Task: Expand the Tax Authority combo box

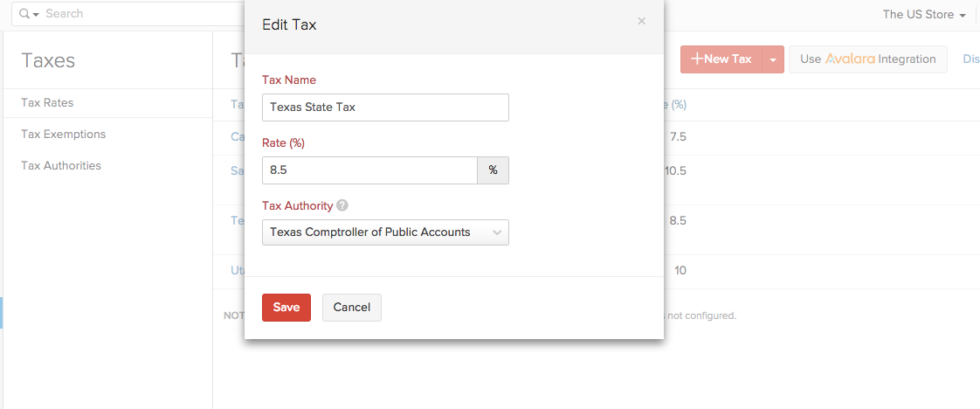Action: pyautogui.click(x=385, y=232)
